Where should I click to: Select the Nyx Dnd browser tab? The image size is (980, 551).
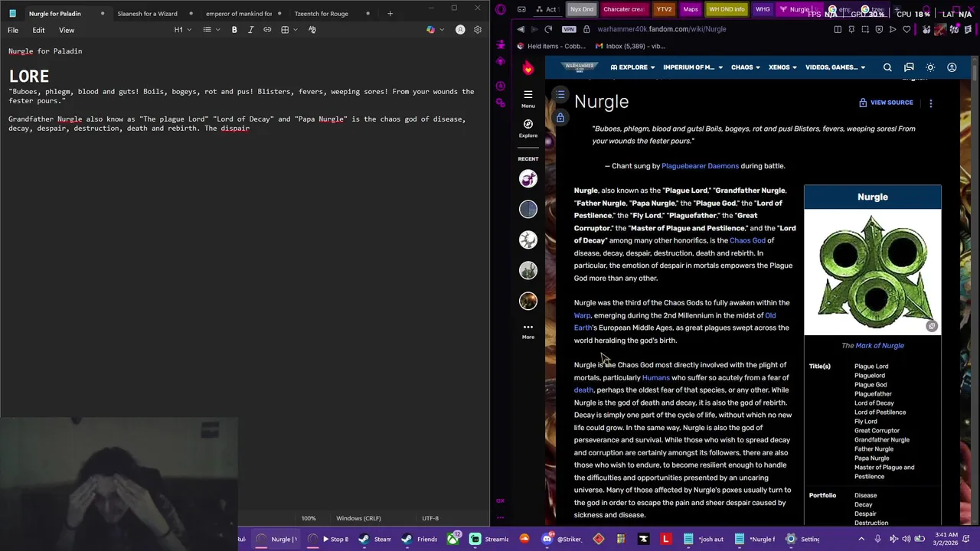tap(582, 9)
